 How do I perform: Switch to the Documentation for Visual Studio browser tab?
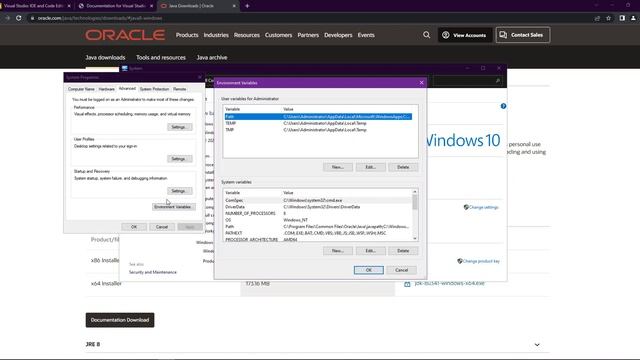click(x=116, y=6)
